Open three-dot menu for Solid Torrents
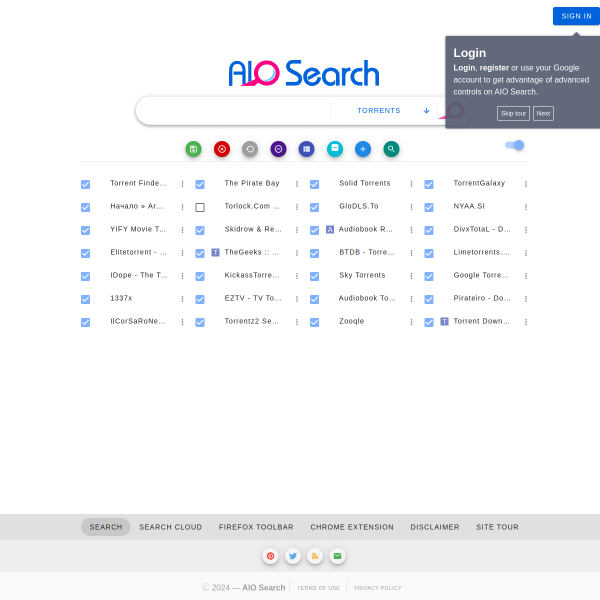Image resolution: width=600 pixels, height=600 pixels. coord(411,184)
